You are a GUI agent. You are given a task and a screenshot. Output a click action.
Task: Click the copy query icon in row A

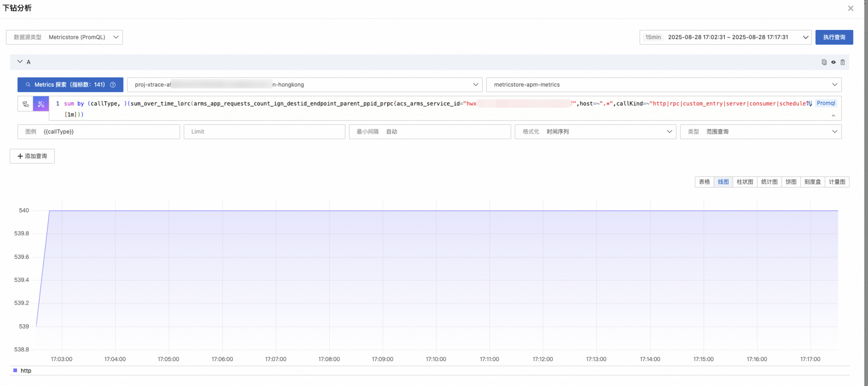(824, 62)
